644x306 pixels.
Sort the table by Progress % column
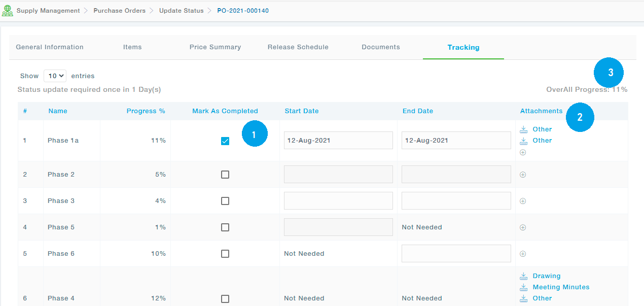[146, 111]
